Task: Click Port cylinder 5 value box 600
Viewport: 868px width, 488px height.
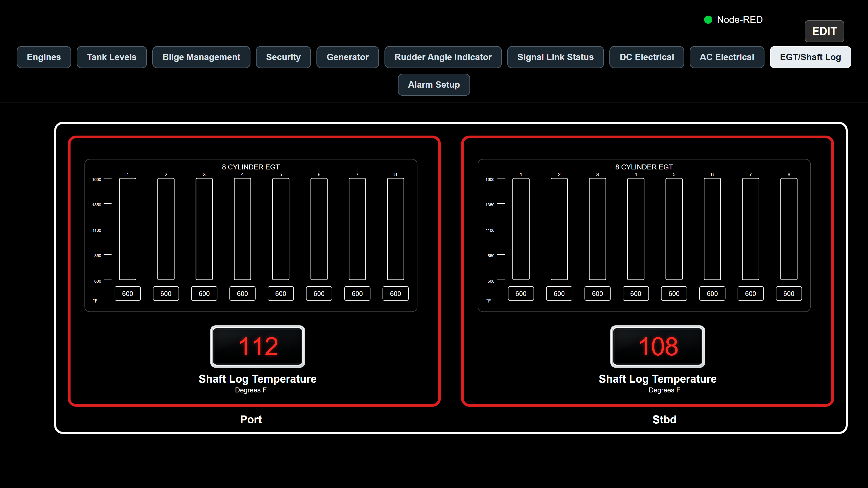Action: tap(281, 294)
